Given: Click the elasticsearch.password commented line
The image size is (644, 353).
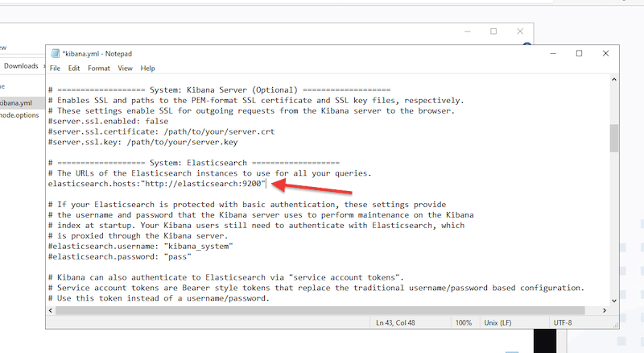Looking at the screenshot, I should click(x=119, y=257).
